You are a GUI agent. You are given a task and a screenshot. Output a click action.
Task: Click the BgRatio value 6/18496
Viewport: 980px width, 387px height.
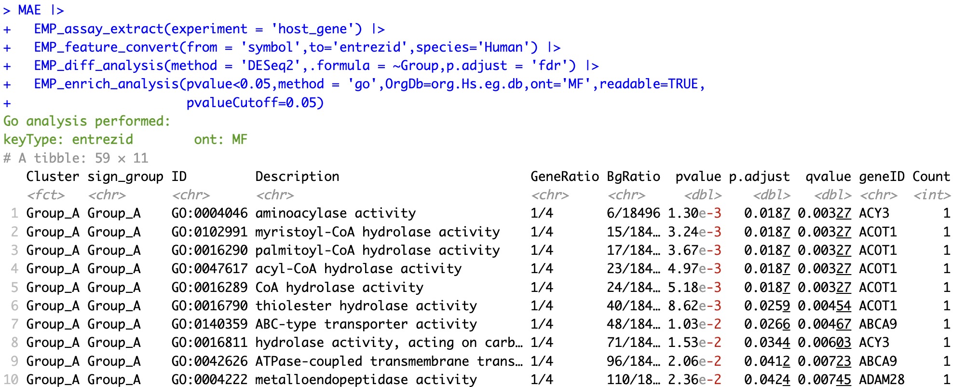(633, 213)
